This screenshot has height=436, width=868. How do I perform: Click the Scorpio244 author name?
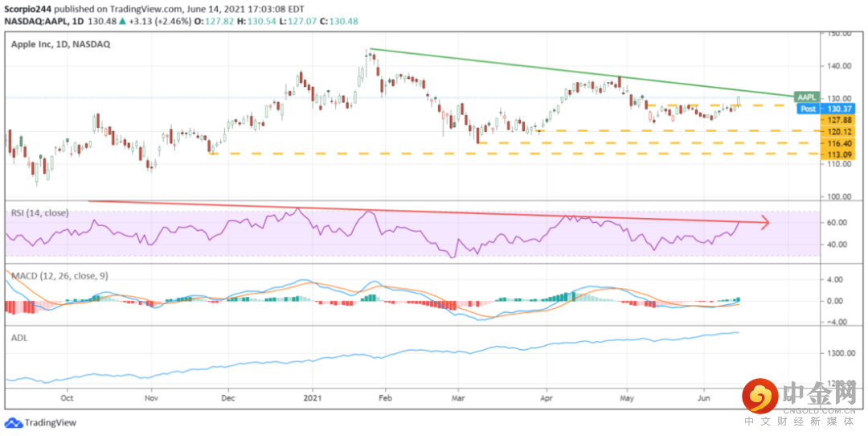27,10
